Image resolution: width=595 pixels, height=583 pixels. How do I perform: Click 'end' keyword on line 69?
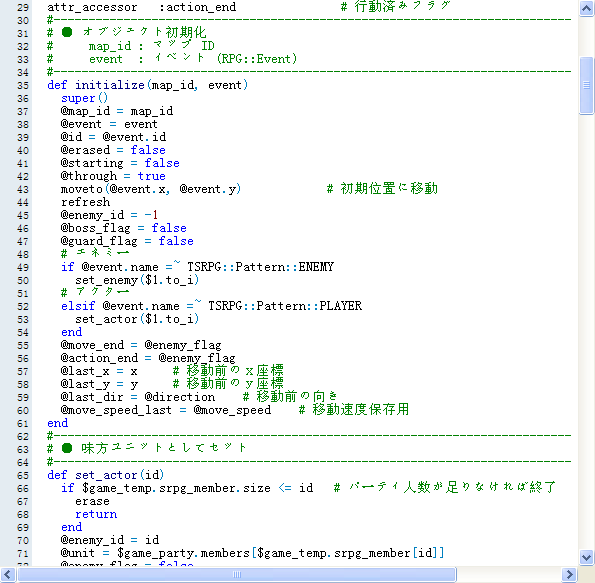[71, 527]
